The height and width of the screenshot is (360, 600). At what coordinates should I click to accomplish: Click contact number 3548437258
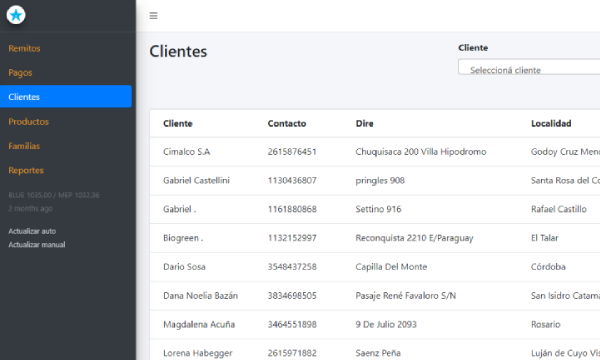[x=292, y=267]
